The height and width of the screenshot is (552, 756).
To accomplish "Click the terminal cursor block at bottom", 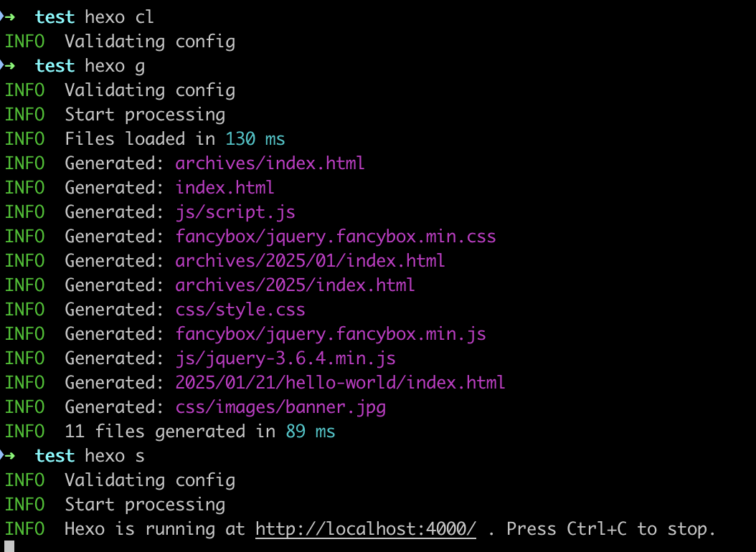I will (9, 546).
